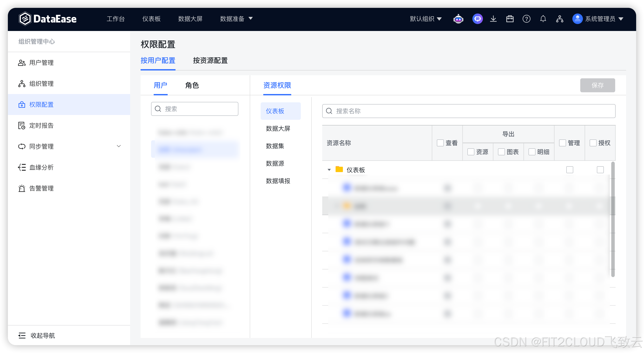The image size is (644, 353).
Task: Open the notification bell
Action: coord(543,19)
